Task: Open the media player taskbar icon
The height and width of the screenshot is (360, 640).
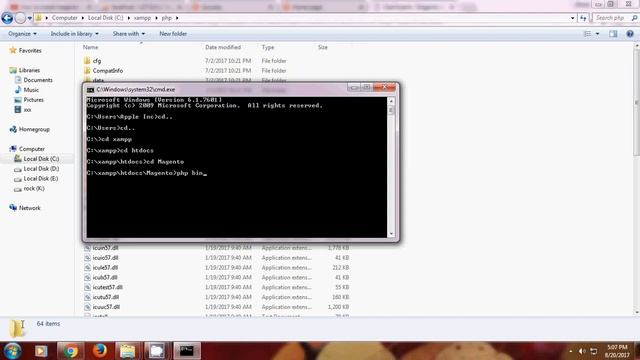Action: tap(41, 351)
